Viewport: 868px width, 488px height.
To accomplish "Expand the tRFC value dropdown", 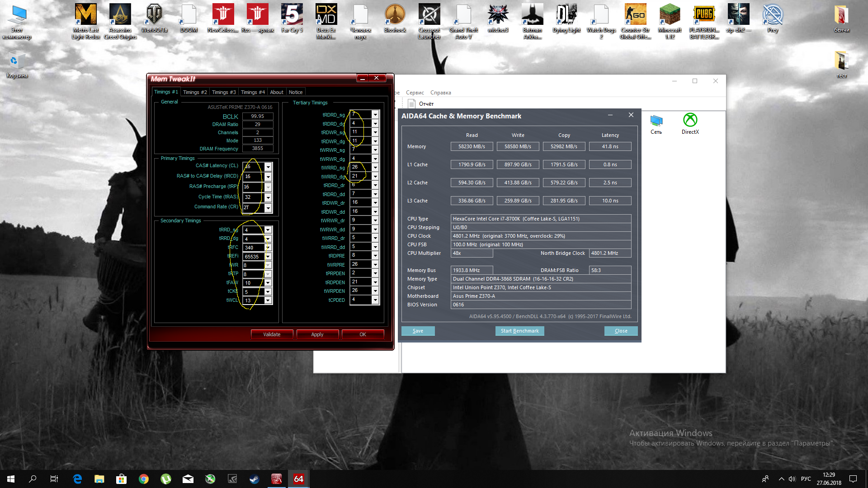I will click(268, 248).
